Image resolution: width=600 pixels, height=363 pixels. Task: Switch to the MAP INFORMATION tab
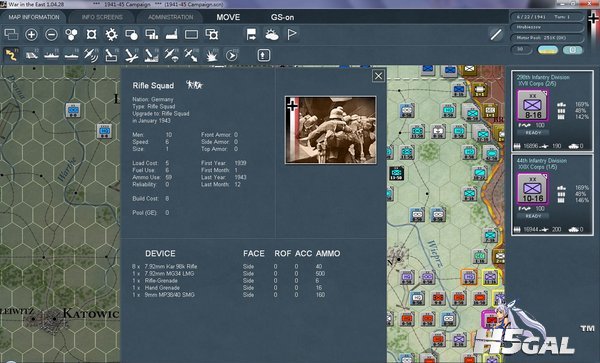point(34,17)
